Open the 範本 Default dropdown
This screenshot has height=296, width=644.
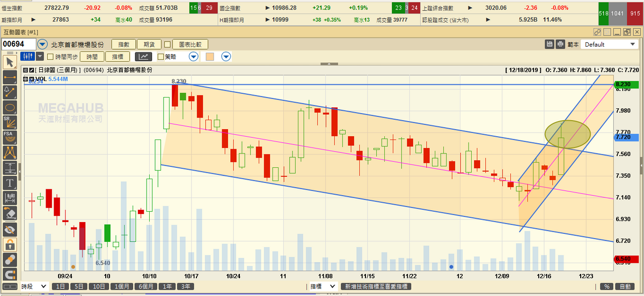[609, 45]
